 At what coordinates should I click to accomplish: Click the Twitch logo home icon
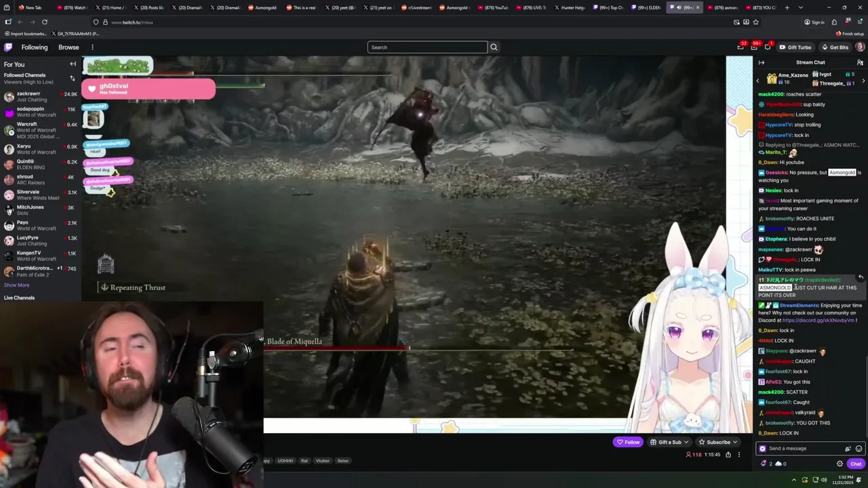click(8, 47)
